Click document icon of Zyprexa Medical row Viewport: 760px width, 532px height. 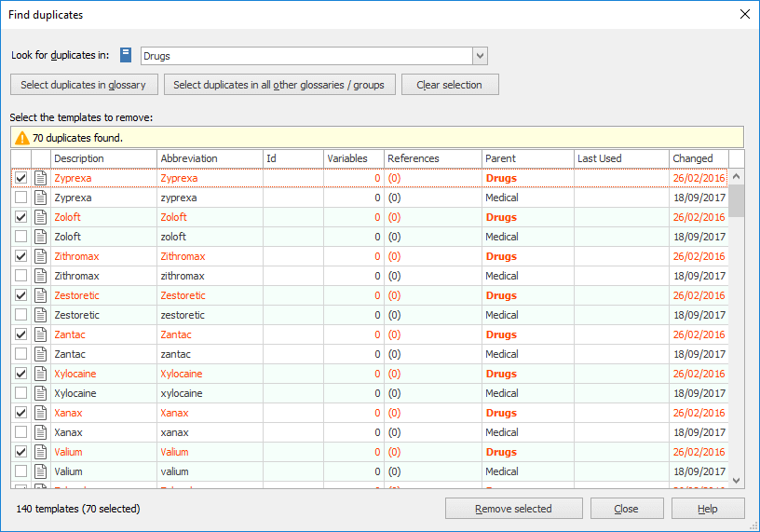(41, 198)
